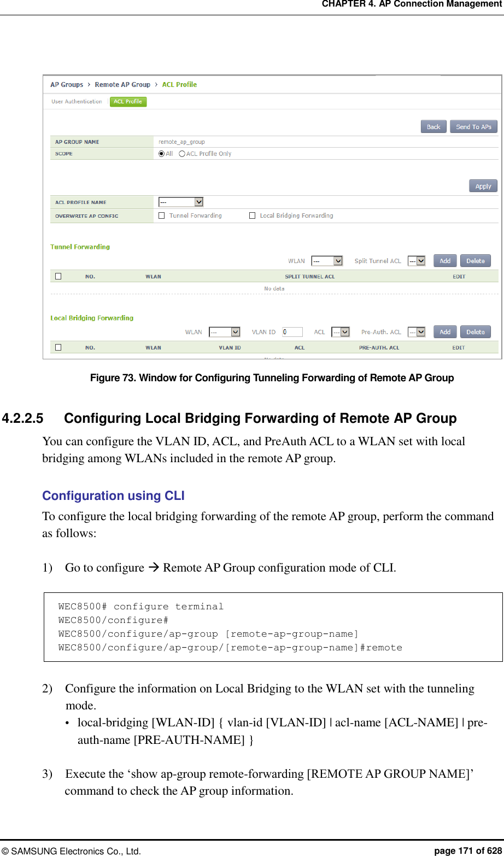Open the Split Tunnel ACL dropdown
This screenshot has width=504, height=856.
point(417,261)
